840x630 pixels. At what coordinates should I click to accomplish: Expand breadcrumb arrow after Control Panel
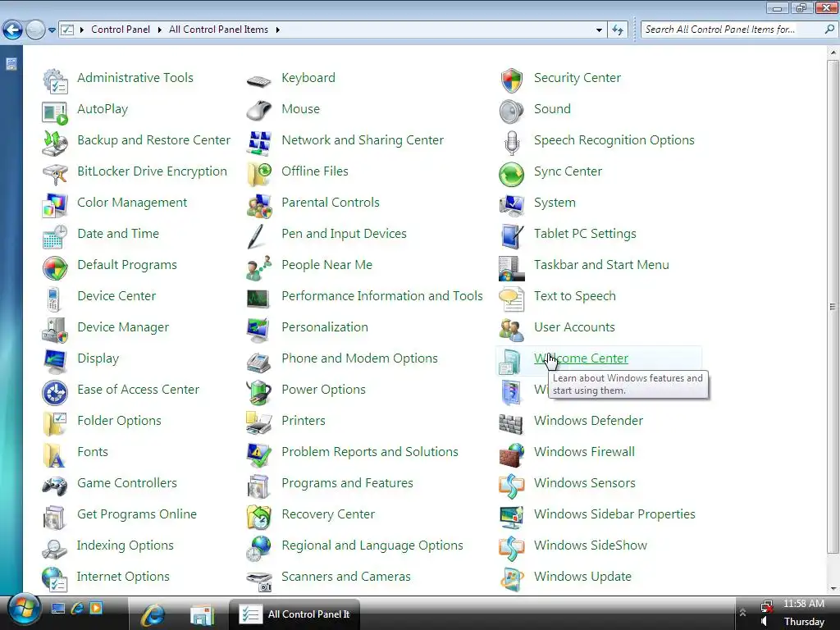159,30
